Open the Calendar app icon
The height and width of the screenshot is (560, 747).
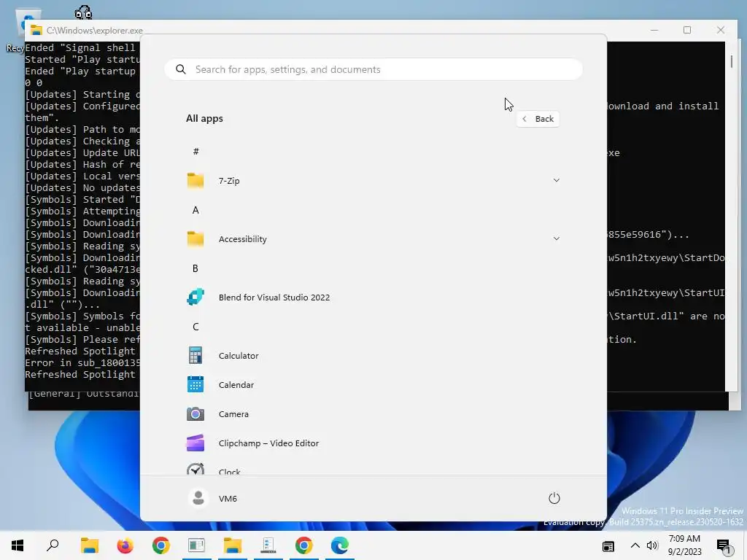[x=196, y=385]
